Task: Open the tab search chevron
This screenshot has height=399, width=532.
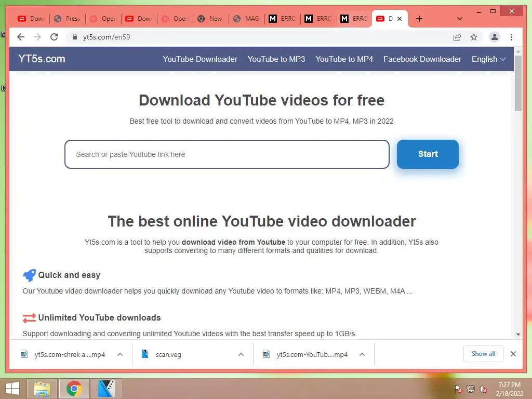Action: coord(459,19)
